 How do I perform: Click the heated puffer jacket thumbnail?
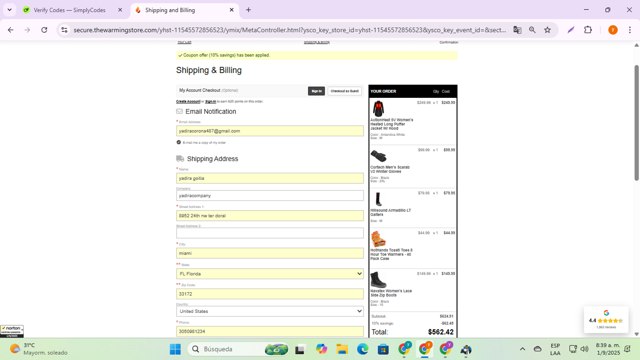(378, 109)
